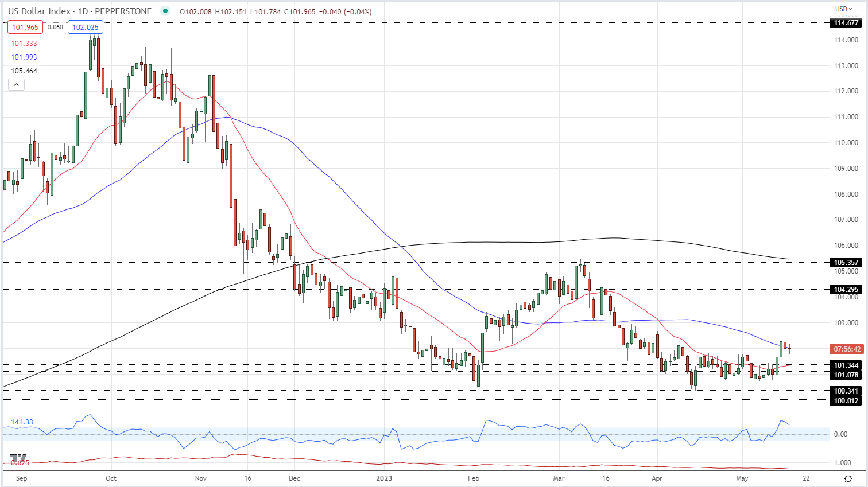Screen dimensions: 868x487
Task: Select blue moving average value 101.993
Action: click(24, 57)
